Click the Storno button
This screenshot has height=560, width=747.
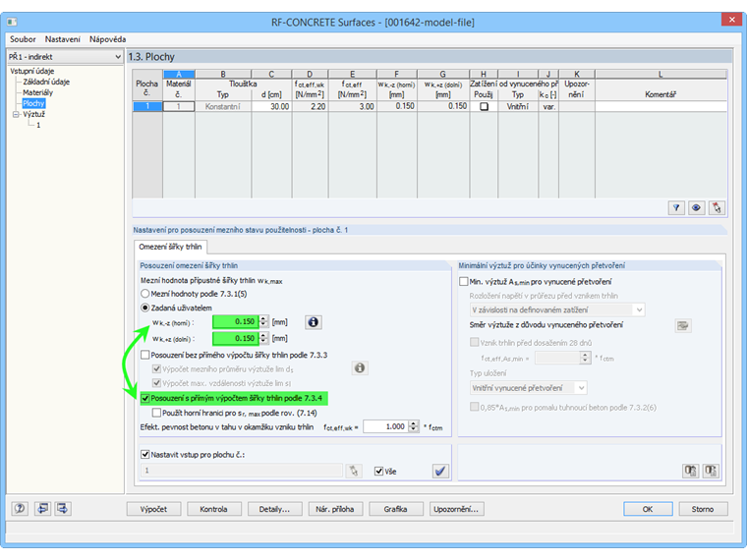[703, 509]
